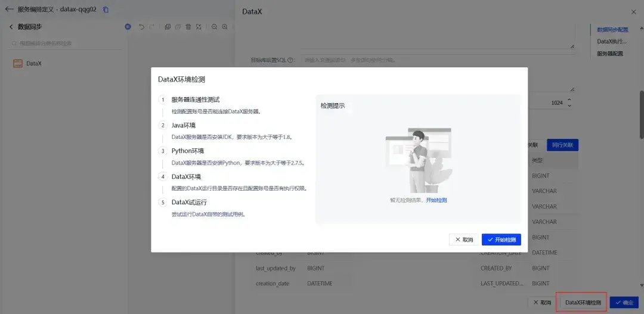Viewport: 644px width, 314px height.
Task: Click the drawer scrollbar up arrow
Action: pyautogui.click(x=642, y=28)
